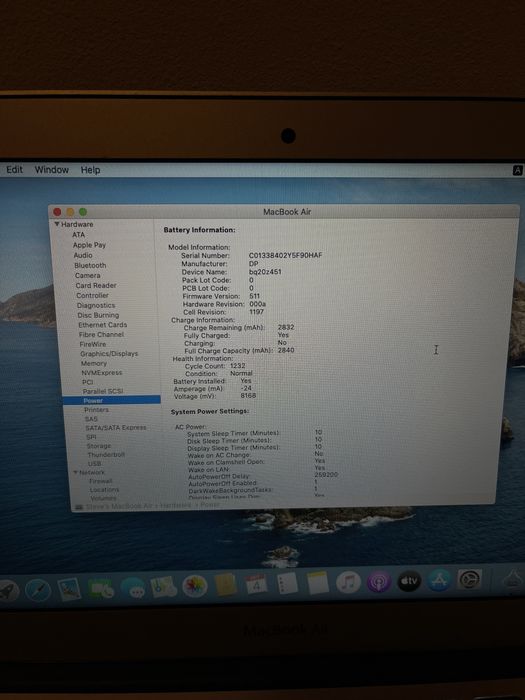Launch Reminders from the dock

287,583
